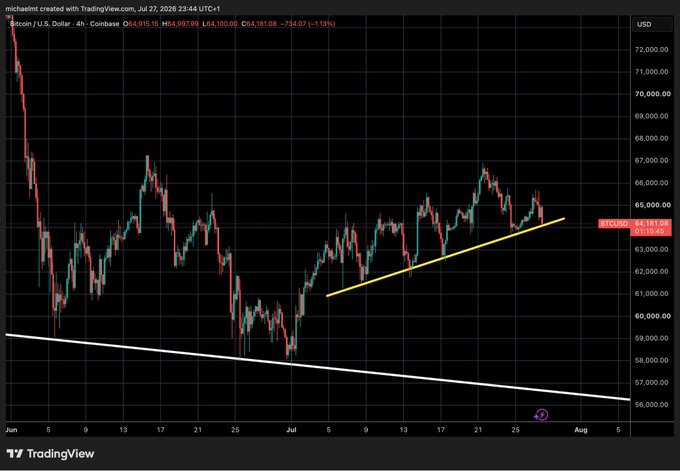680x471 pixels.
Task: Click the high value H64,997.99
Action: click(180, 24)
